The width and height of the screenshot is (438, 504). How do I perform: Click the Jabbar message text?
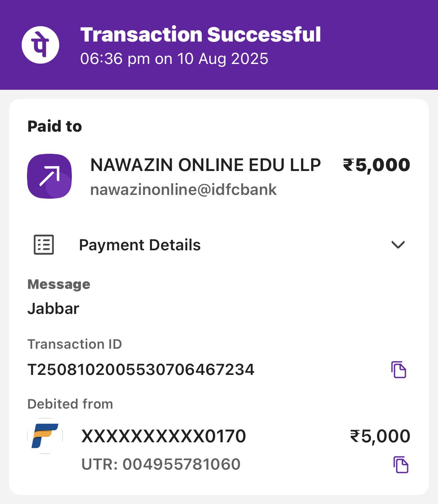[53, 309]
